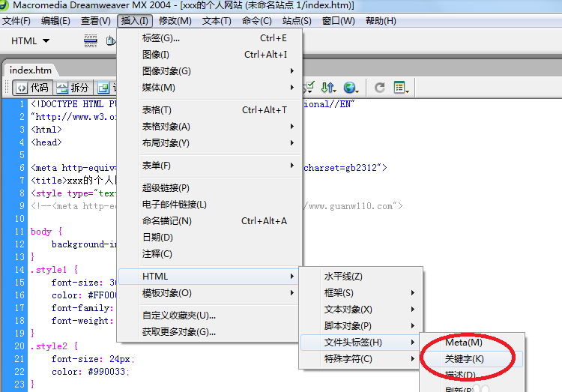Choose 获取更多对象(G)... menu entry
The height and width of the screenshot is (392, 562).
coord(208,332)
